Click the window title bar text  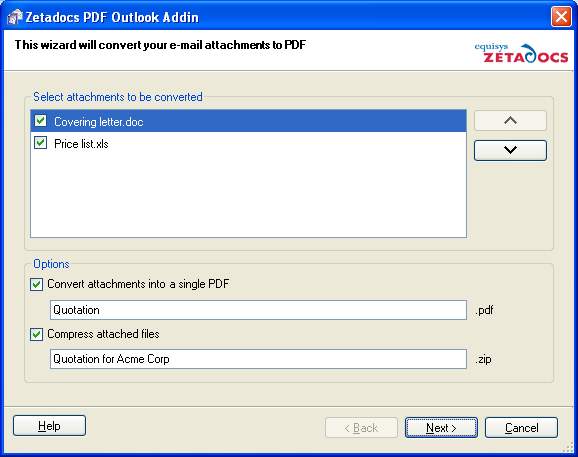112,17
